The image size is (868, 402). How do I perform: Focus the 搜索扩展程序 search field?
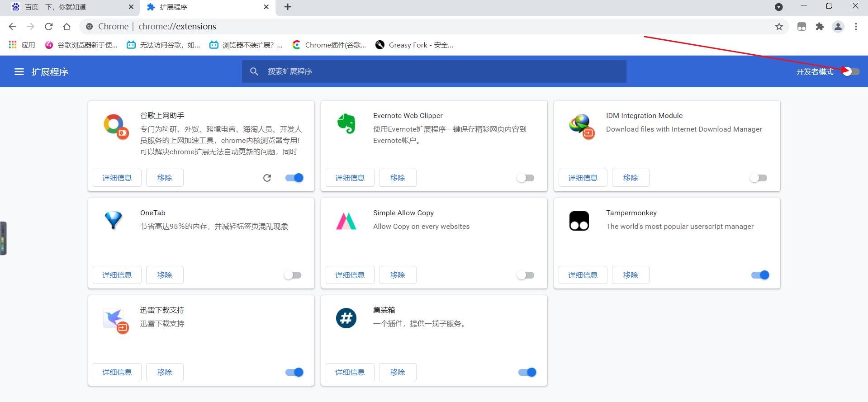point(434,71)
